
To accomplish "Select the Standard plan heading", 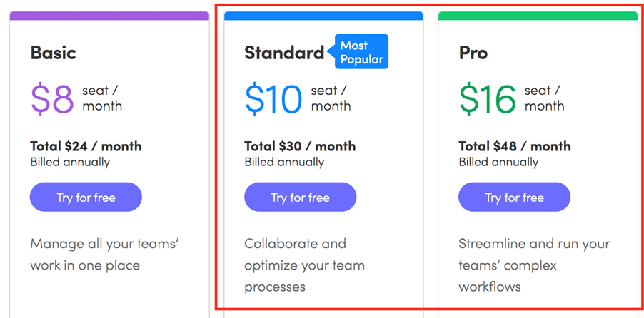I will 284,53.
